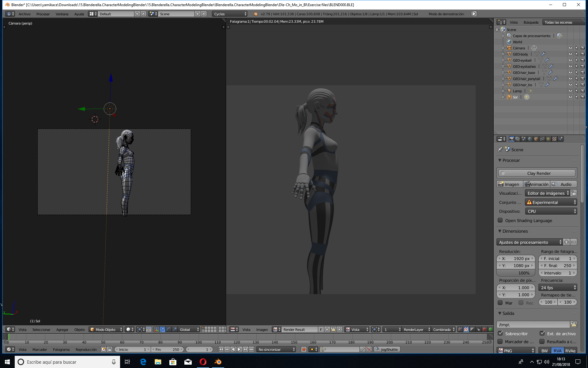Open the Dispositivo CPU dropdown

coord(551,211)
